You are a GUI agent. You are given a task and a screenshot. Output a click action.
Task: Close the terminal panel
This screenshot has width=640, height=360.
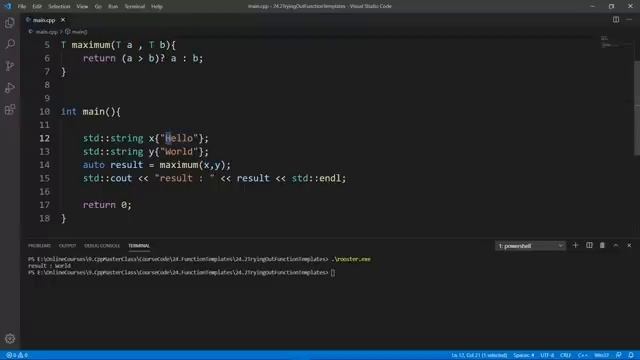tap(629, 245)
